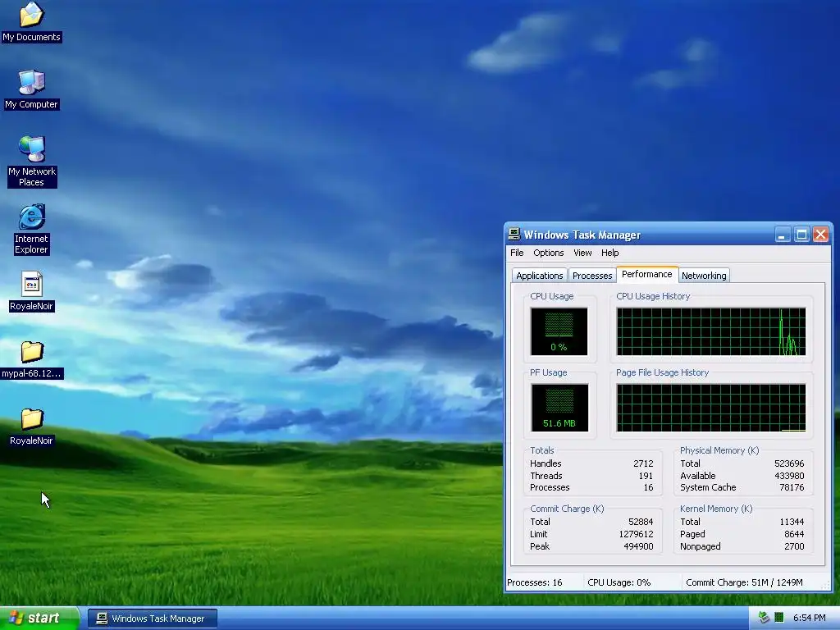Maximize the Task Manager window
This screenshot has width=840, height=630.
click(x=801, y=234)
